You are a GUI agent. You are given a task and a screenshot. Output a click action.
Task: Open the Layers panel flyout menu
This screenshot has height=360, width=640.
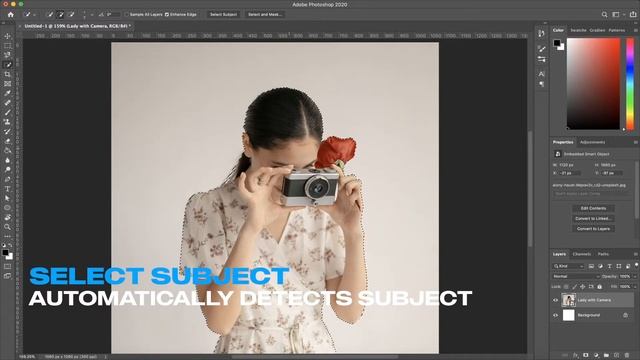[636, 254]
